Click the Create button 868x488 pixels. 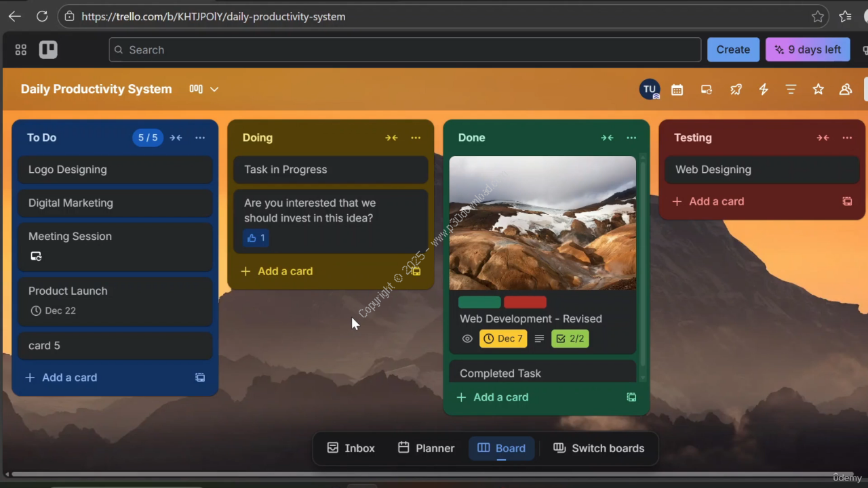tap(733, 49)
